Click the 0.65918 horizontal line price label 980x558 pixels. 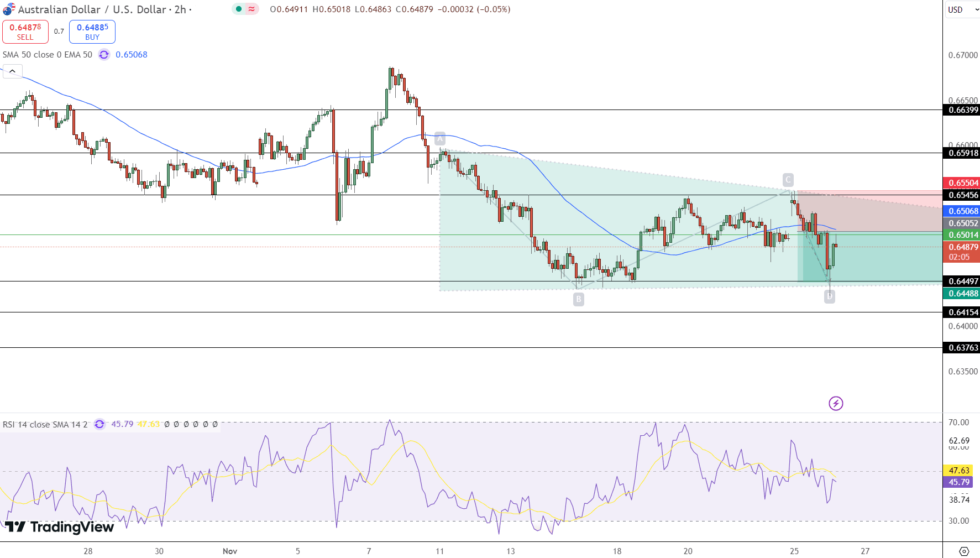pos(961,153)
